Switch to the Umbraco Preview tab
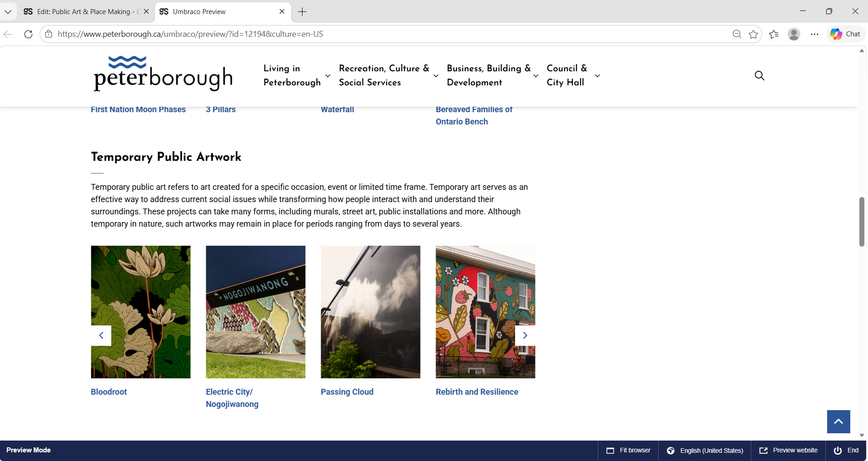Image resolution: width=868 pixels, height=461 pixels. (222, 12)
